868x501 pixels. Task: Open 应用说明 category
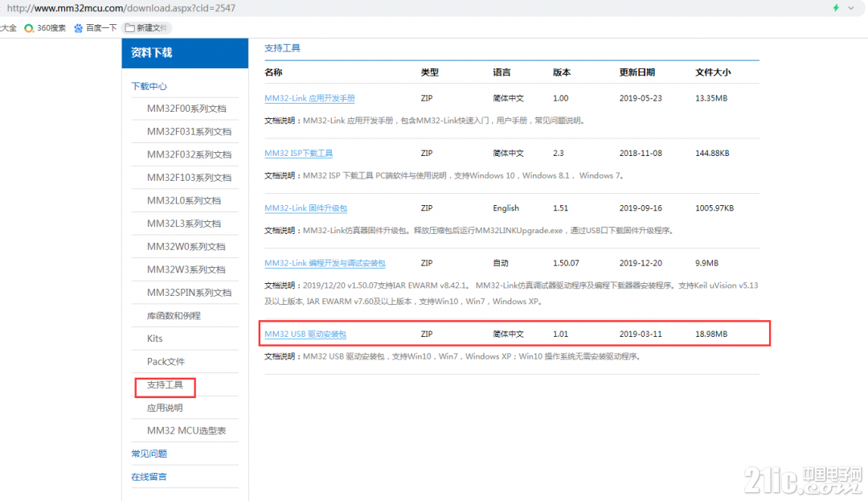pos(165,408)
